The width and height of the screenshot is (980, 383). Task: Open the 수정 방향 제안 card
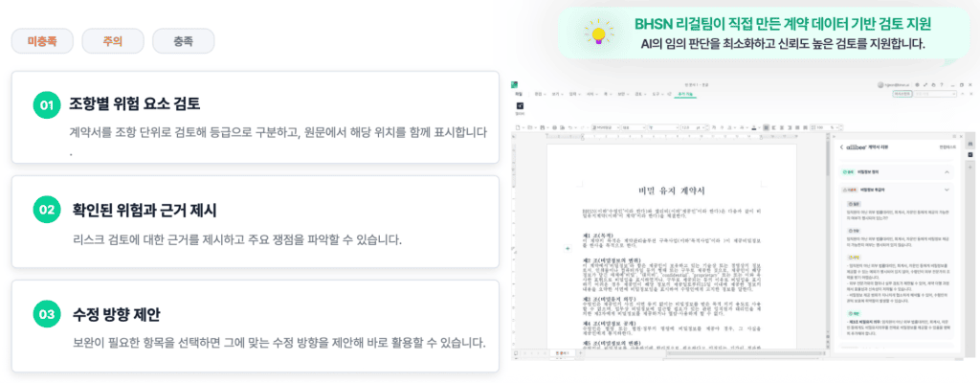[255, 326]
